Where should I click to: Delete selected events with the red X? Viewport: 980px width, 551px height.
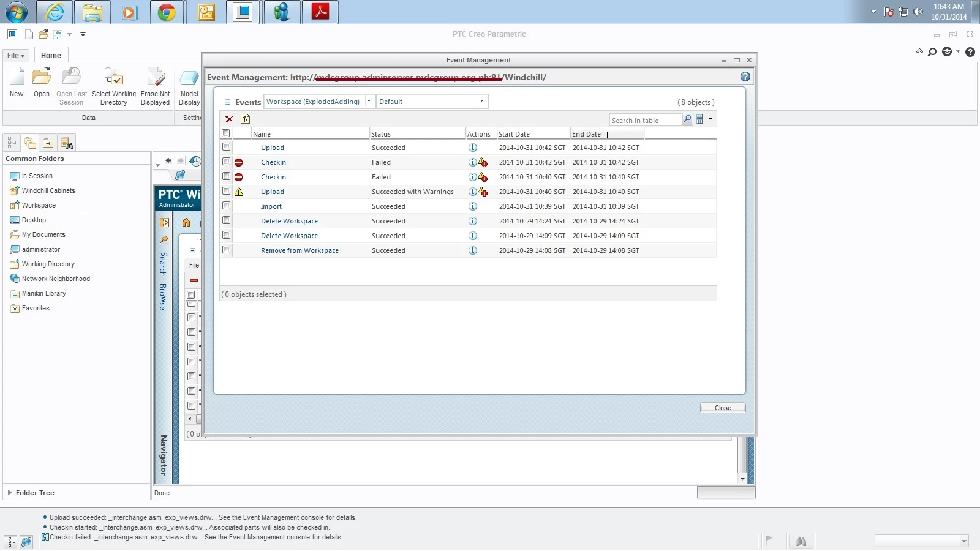tap(229, 119)
